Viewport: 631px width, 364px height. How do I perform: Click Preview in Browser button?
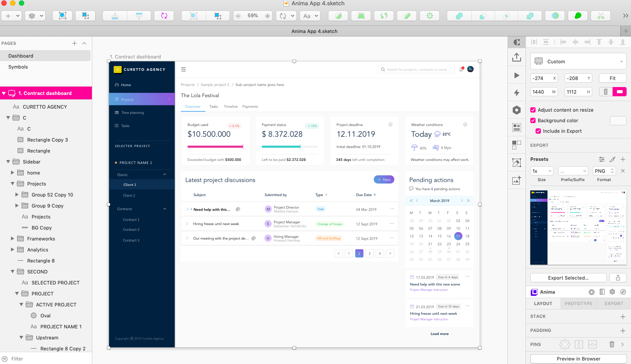[x=579, y=359]
